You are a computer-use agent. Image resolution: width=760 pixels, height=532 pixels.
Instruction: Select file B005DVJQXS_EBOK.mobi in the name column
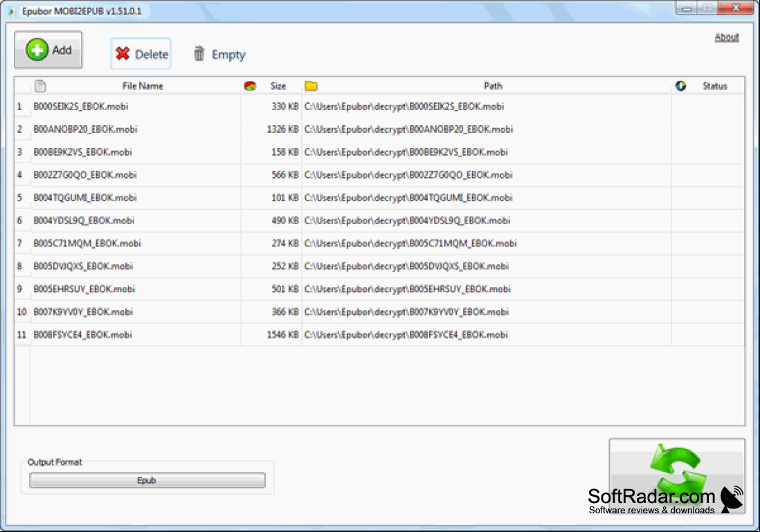pos(83,266)
